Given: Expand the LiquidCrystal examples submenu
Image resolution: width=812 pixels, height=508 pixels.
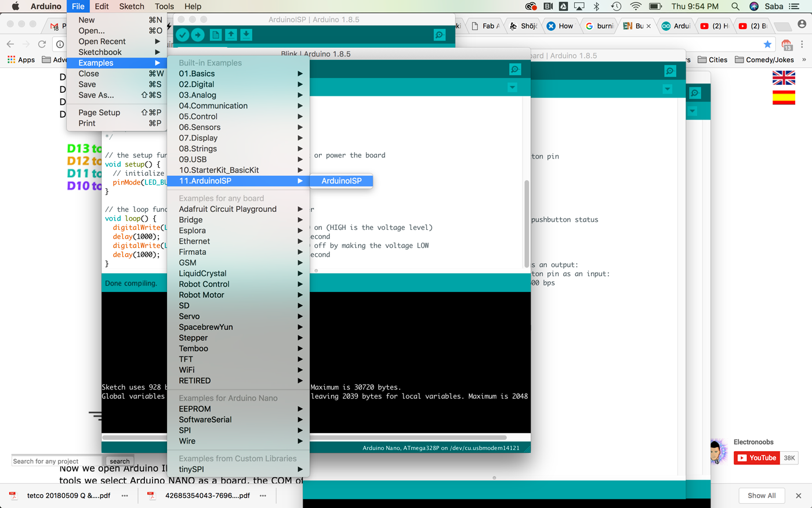Looking at the screenshot, I should tap(238, 273).
